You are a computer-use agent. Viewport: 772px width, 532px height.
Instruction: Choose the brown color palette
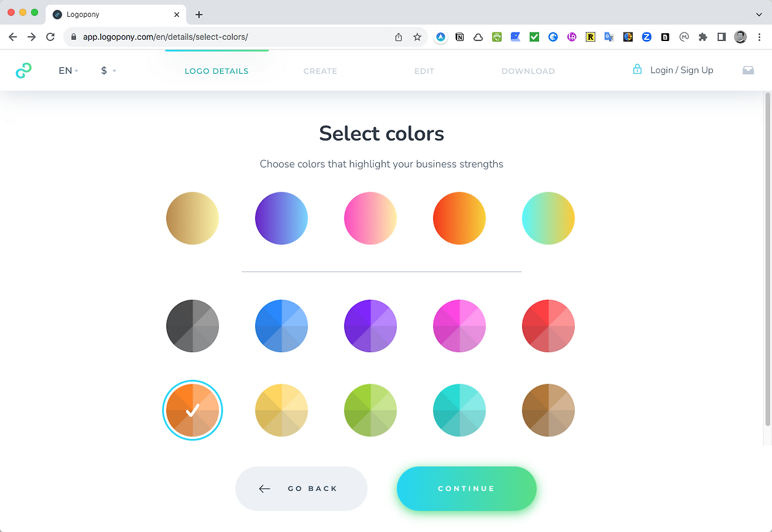548,410
